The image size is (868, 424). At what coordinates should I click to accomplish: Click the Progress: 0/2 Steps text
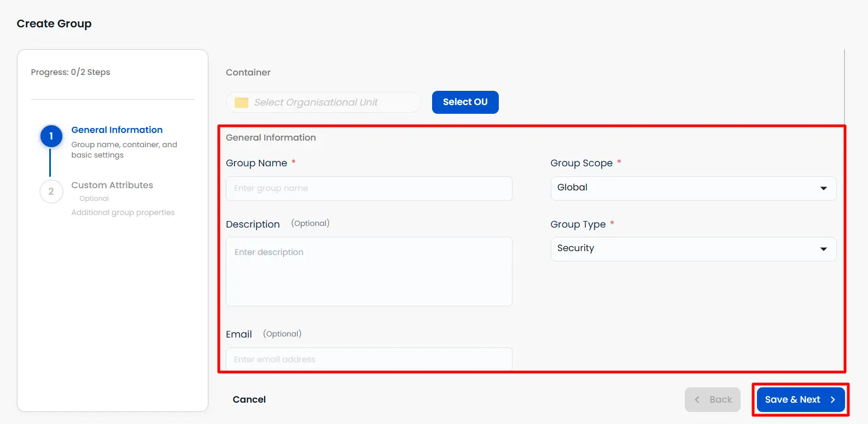point(71,72)
